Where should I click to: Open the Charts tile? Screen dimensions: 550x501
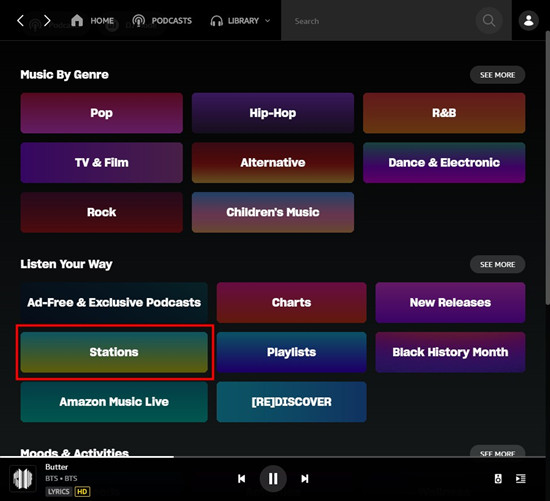point(291,302)
